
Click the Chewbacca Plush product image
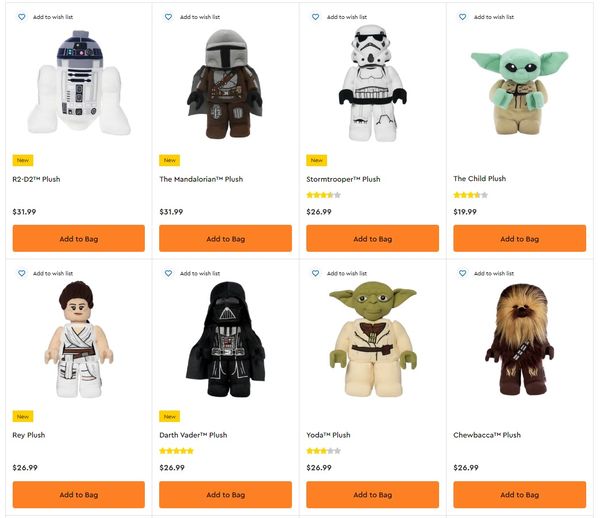tap(520, 339)
